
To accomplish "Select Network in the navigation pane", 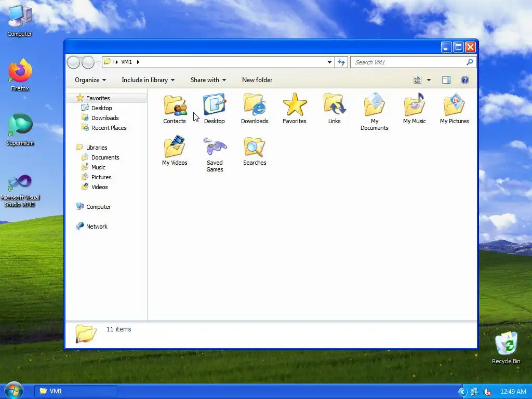I will point(96,227).
